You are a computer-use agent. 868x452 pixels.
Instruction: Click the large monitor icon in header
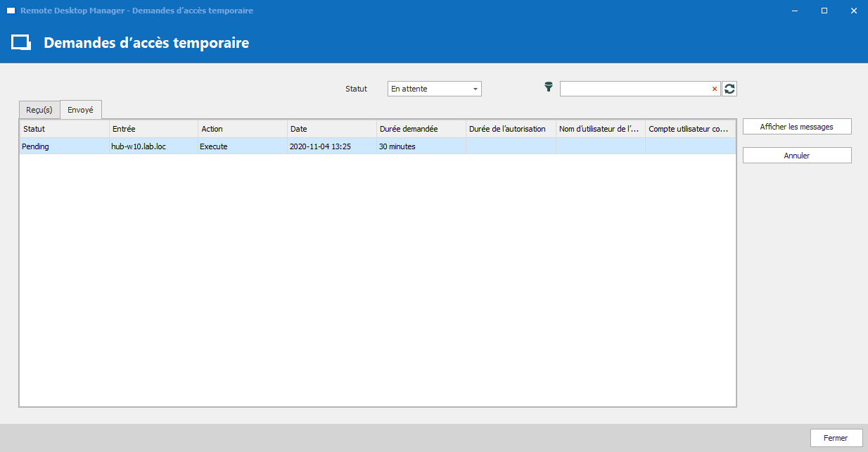click(x=21, y=43)
